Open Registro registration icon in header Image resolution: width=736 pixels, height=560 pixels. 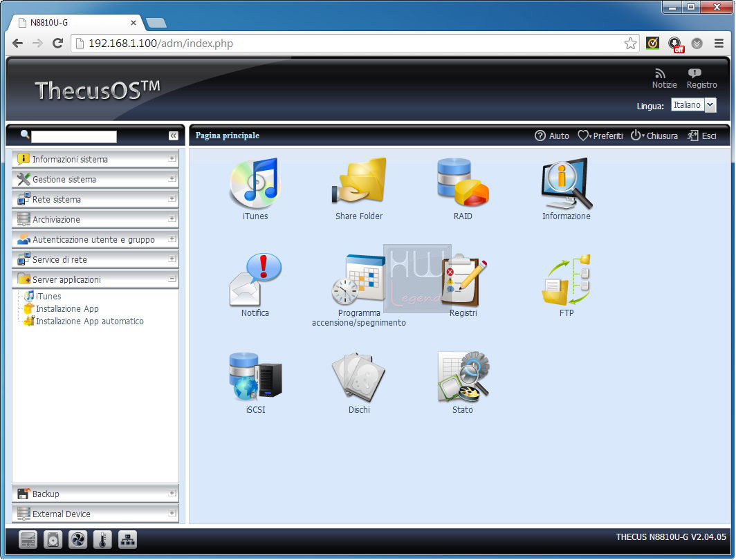pos(694,73)
